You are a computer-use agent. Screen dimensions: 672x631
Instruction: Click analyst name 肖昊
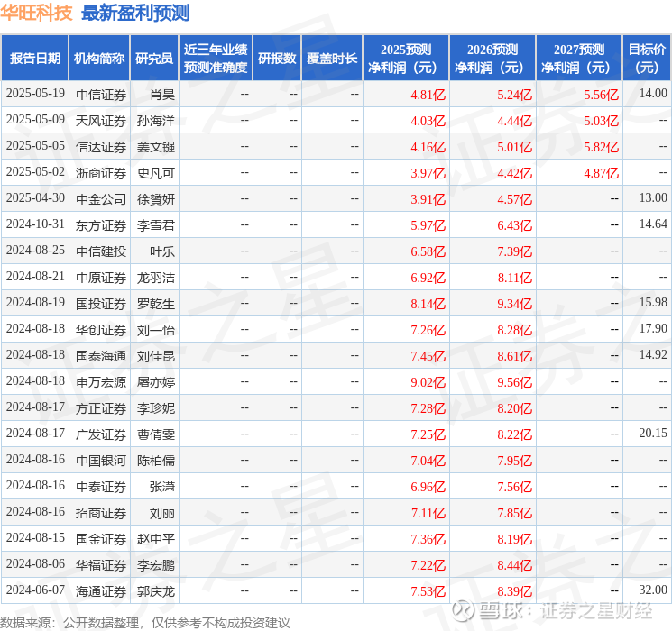[162, 95]
